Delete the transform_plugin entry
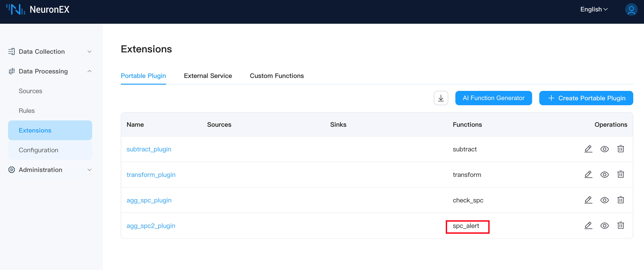Viewport: 644px width, 270px height. pos(621,175)
